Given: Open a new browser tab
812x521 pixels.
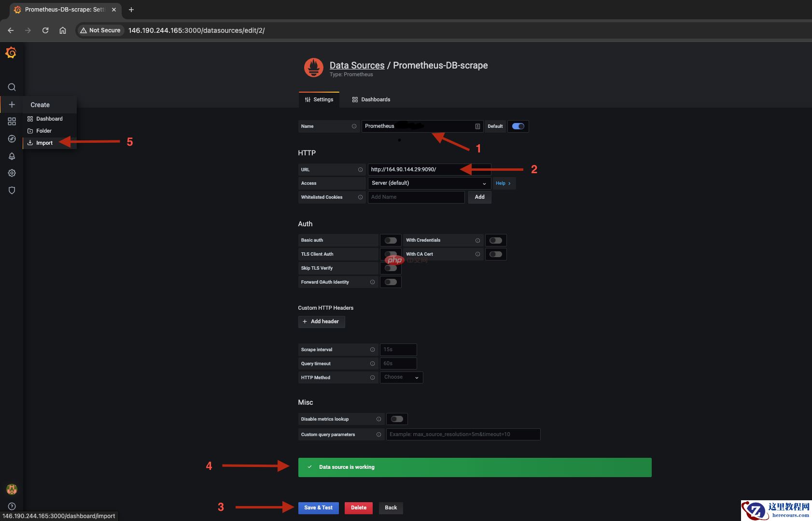Looking at the screenshot, I should [x=131, y=10].
